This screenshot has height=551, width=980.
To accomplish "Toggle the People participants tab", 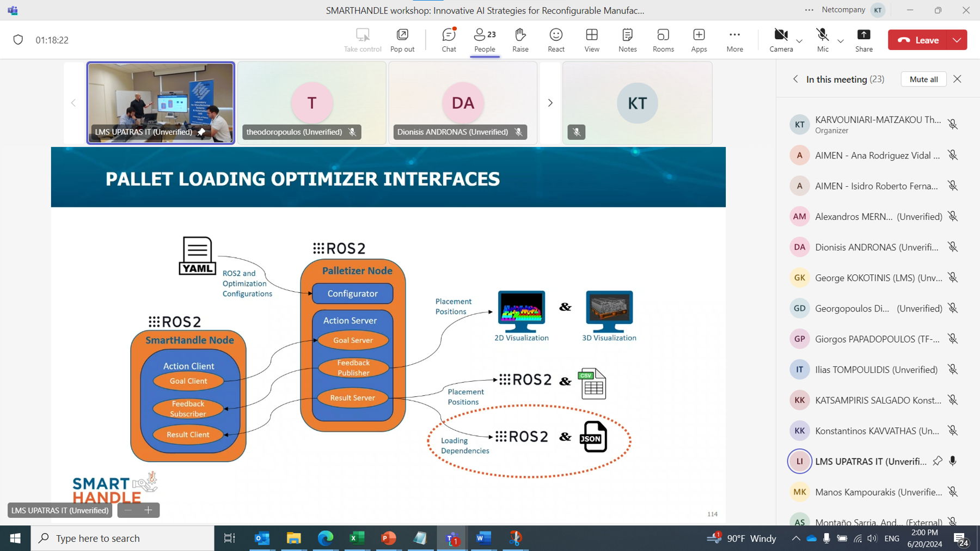I will (x=485, y=40).
